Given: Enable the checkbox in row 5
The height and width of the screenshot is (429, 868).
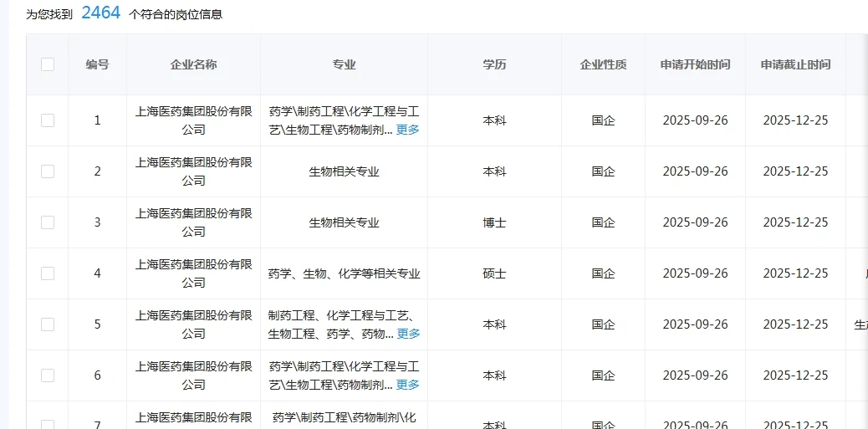Looking at the screenshot, I should 48,324.
